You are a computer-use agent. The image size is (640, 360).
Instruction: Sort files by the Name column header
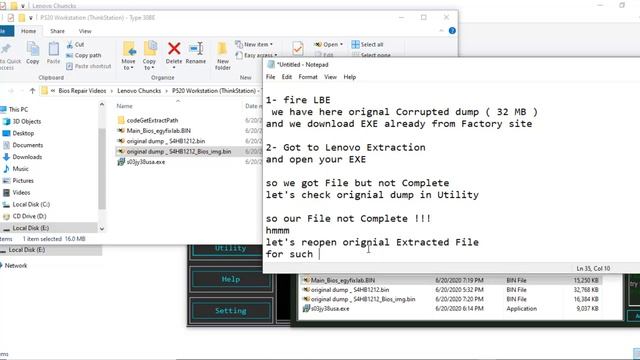(x=124, y=106)
